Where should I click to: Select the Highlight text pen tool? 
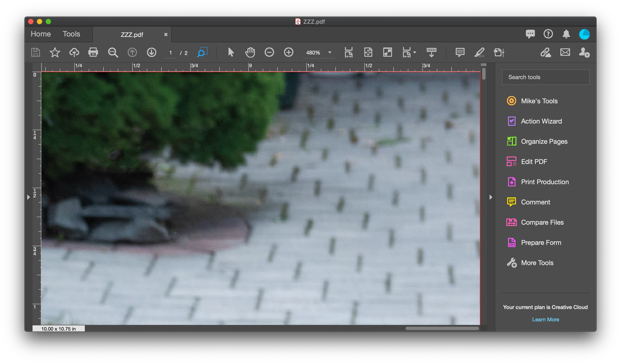coord(479,53)
